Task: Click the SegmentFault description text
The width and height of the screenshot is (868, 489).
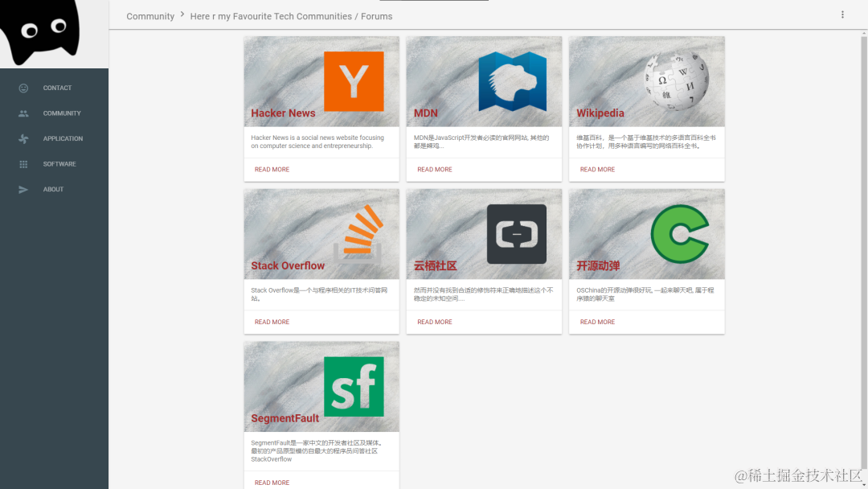Action: (316, 450)
